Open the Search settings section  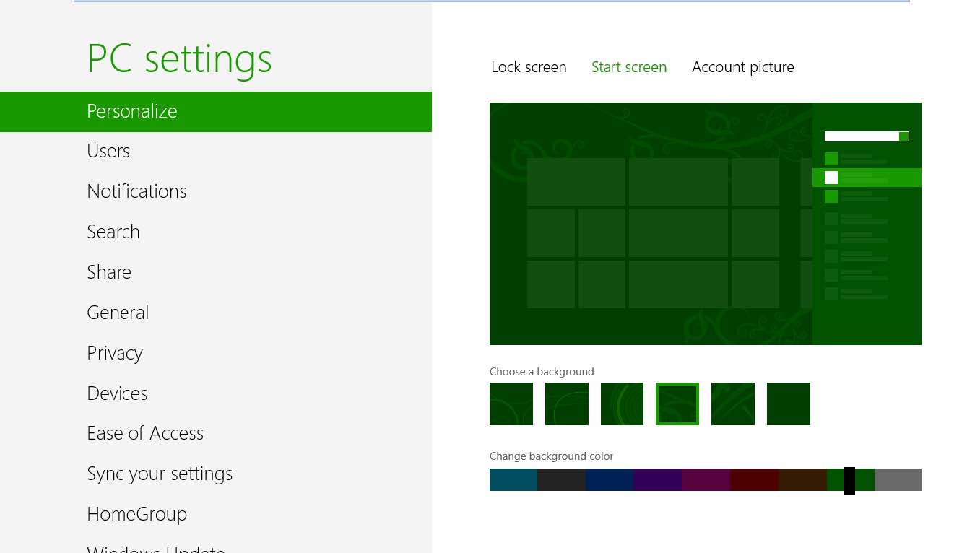click(113, 232)
